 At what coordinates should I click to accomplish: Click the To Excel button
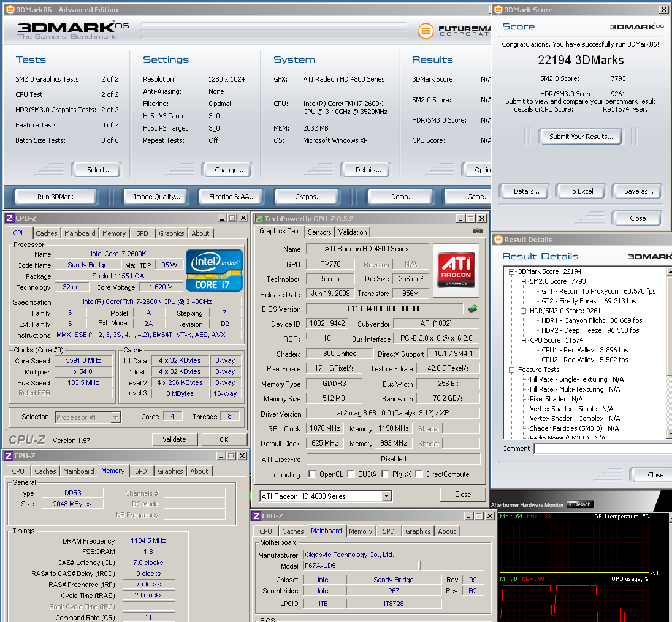[581, 191]
